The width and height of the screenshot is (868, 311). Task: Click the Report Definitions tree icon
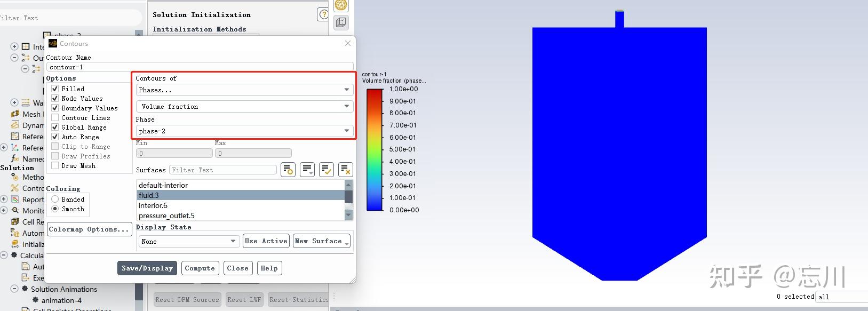point(15,199)
